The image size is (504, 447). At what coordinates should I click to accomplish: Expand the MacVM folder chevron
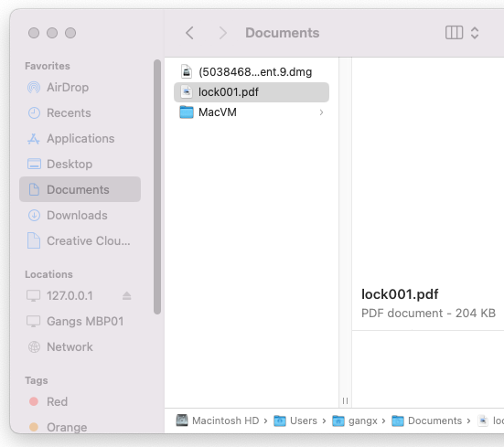point(321,112)
